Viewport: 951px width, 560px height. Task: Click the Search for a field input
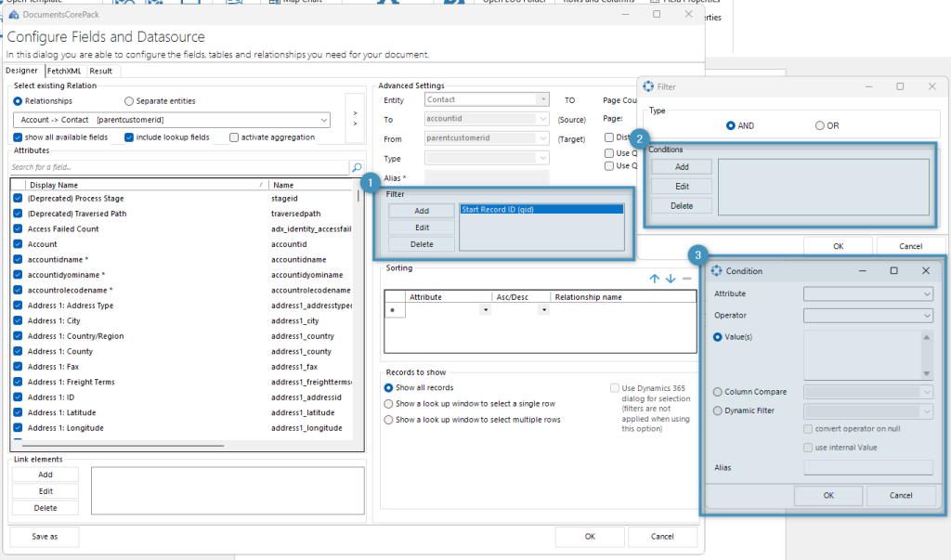[179, 167]
